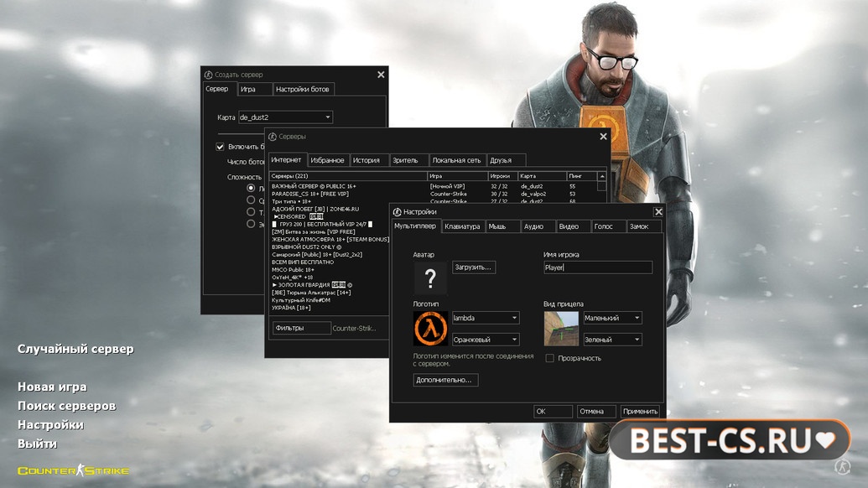Click the server list scroll-up arrow

pos(602,176)
